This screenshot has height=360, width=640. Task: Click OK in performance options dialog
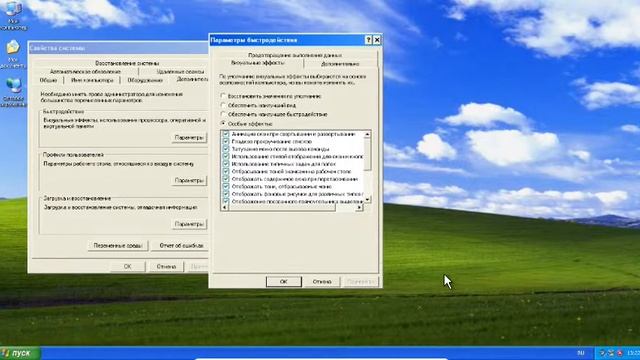[284, 282]
